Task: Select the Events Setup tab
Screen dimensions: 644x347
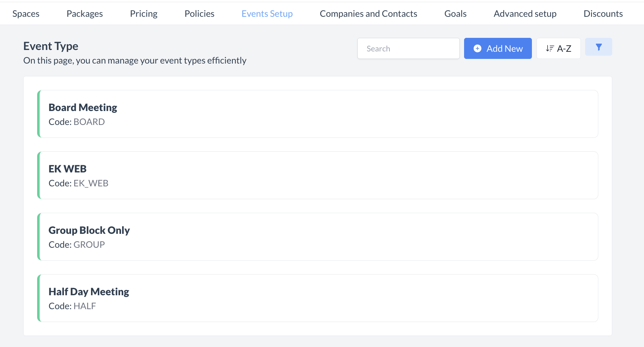Action: pyautogui.click(x=267, y=13)
